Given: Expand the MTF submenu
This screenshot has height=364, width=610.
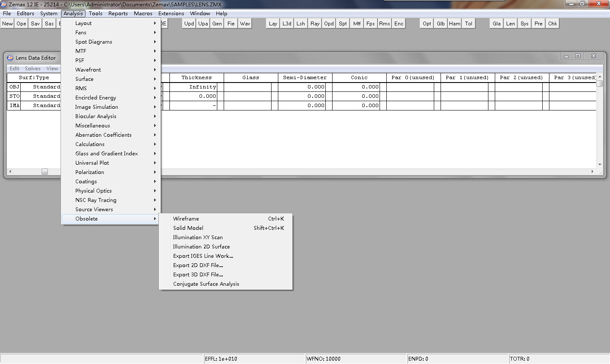Looking at the screenshot, I should coord(110,51).
